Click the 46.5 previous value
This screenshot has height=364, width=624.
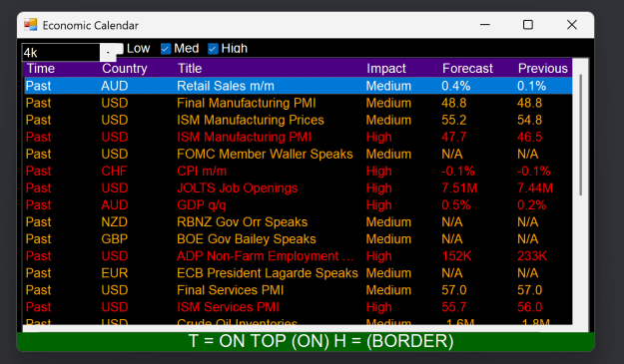530,137
